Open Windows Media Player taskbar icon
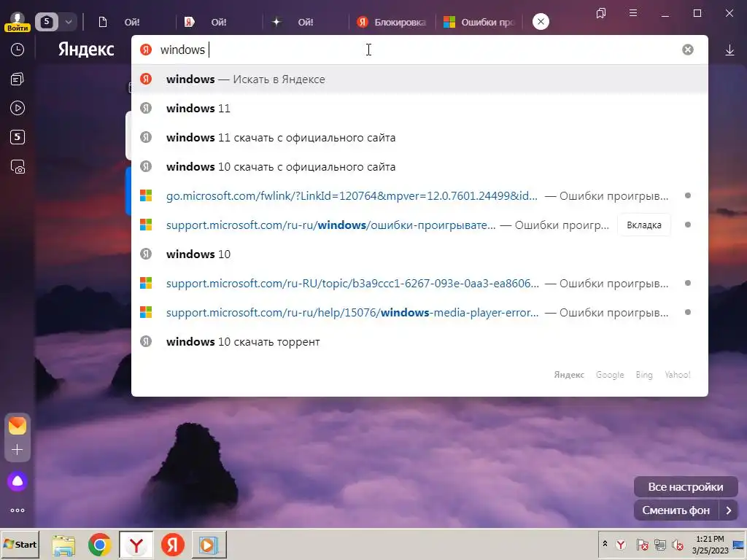747x560 pixels. tap(209, 545)
